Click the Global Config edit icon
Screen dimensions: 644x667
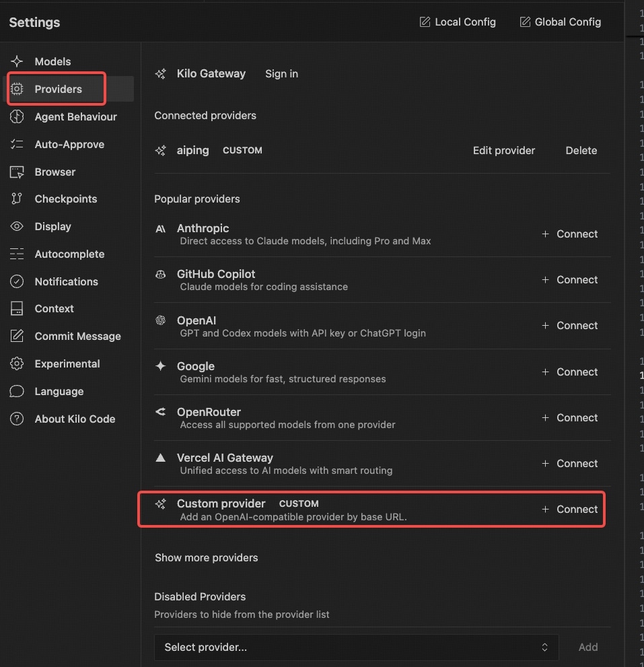[x=525, y=22]
